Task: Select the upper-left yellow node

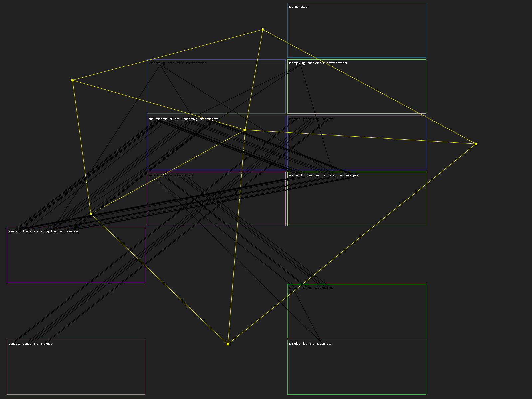Action: [x=72, y=80]
